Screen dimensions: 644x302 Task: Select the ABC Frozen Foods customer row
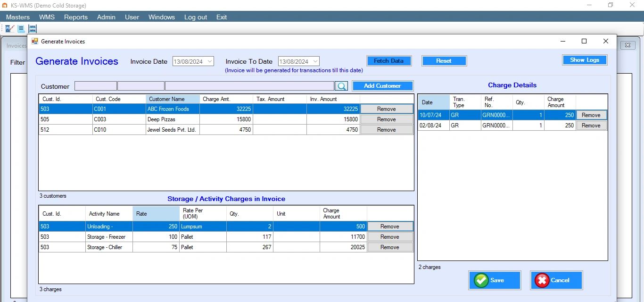click(173, 109)
